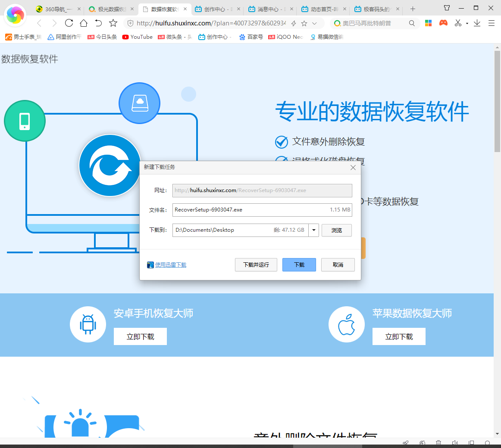Click the home icon in the toolbar
The width and height of the screenshot is (501, 448).
[84, 23]
